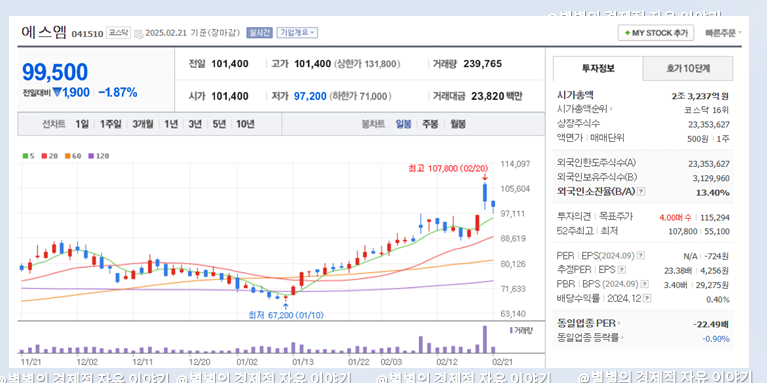Click the current price 99,500

coord(55,72)
